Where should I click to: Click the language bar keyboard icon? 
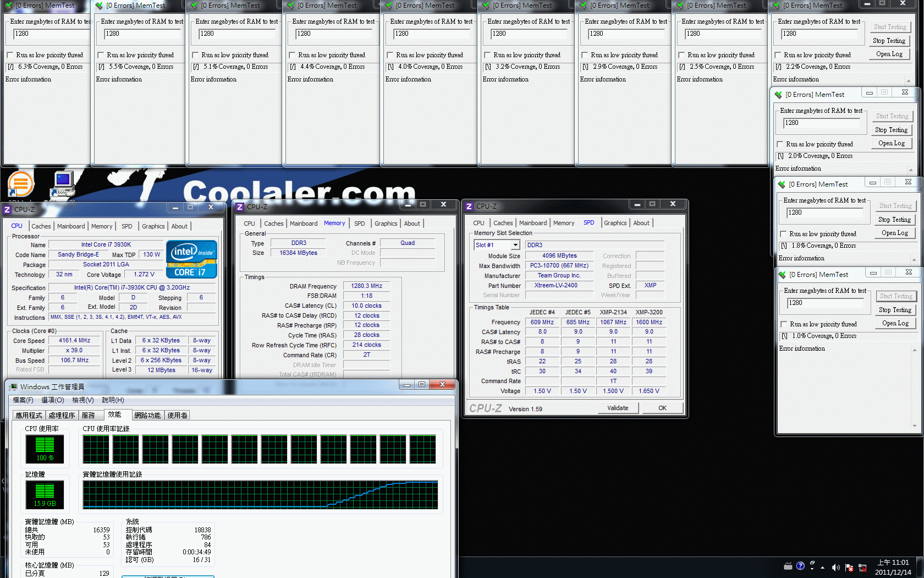[788, 566]
